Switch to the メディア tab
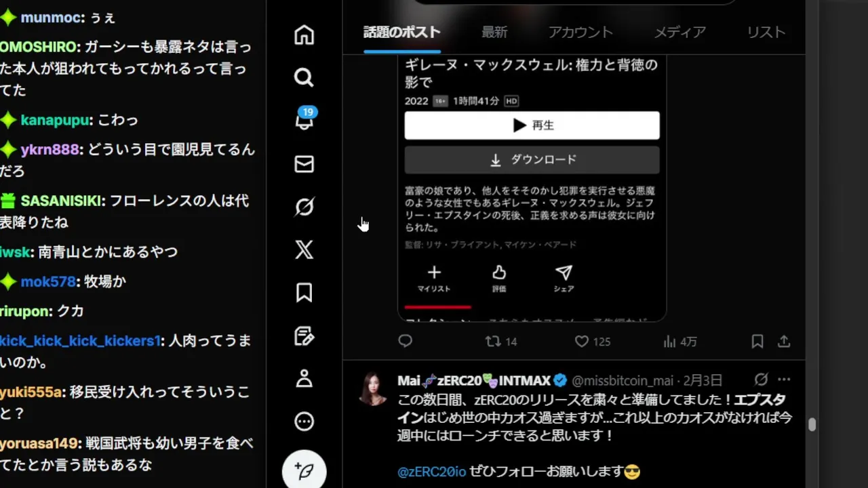This screenshot has height=488, width=868. [x=679, y=32]
